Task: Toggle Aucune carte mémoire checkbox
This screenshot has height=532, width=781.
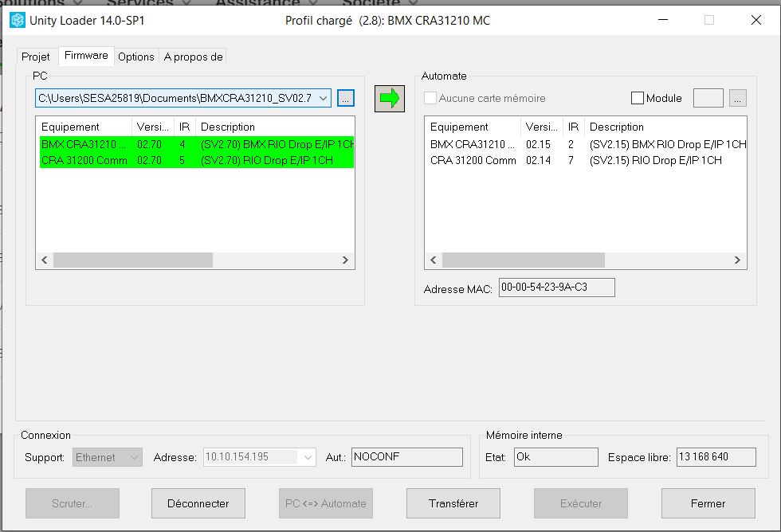Action: coord(430,98)
